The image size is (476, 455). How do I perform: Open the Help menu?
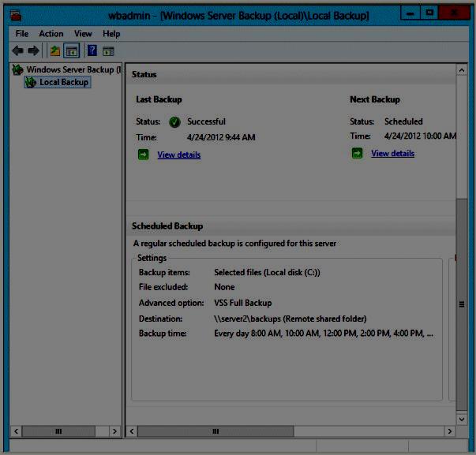[111, 34]
